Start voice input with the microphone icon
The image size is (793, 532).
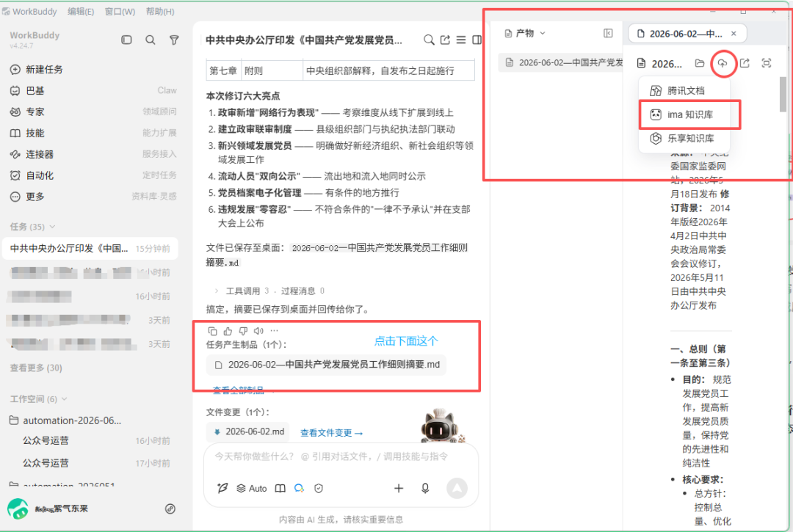click(x=425, y=488)
